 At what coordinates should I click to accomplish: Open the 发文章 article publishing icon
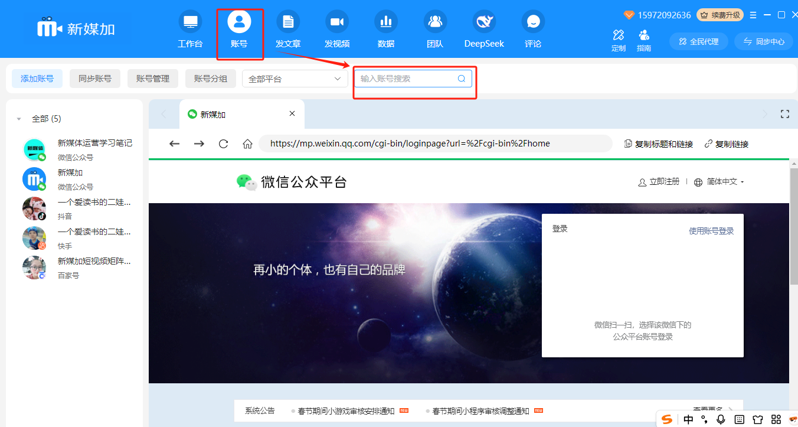[288, 22]
